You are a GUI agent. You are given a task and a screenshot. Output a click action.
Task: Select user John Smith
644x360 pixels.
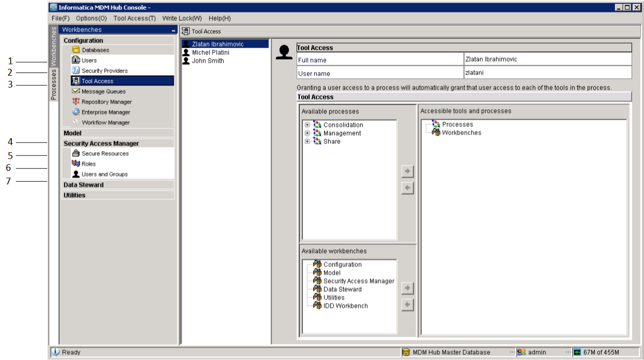pos(208,61)
